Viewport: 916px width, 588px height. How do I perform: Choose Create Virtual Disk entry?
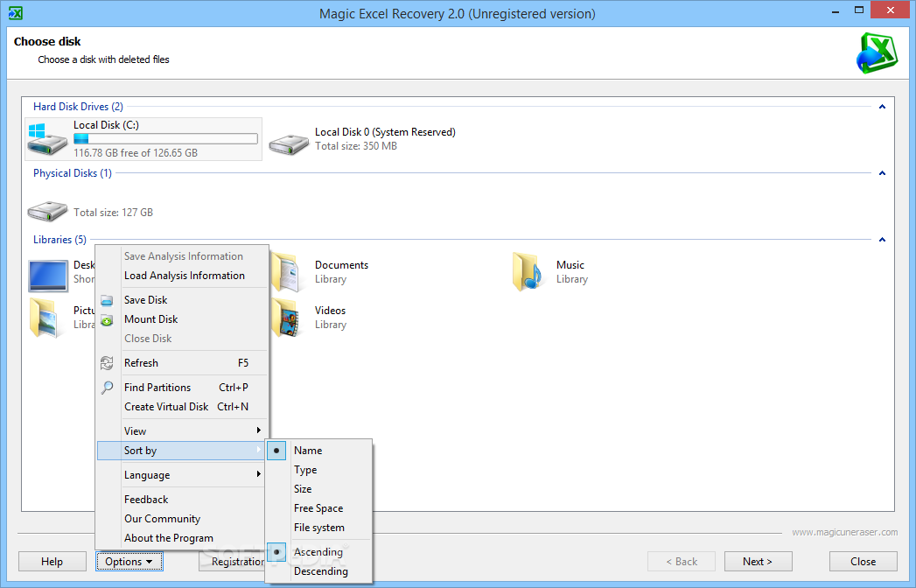(x=182, y=408)
